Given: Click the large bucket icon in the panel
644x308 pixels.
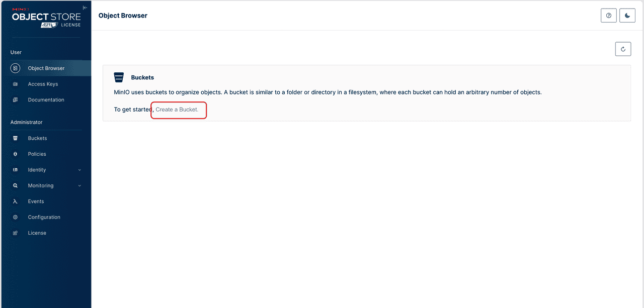Looking at the screenshot, I should pos(119,77).
